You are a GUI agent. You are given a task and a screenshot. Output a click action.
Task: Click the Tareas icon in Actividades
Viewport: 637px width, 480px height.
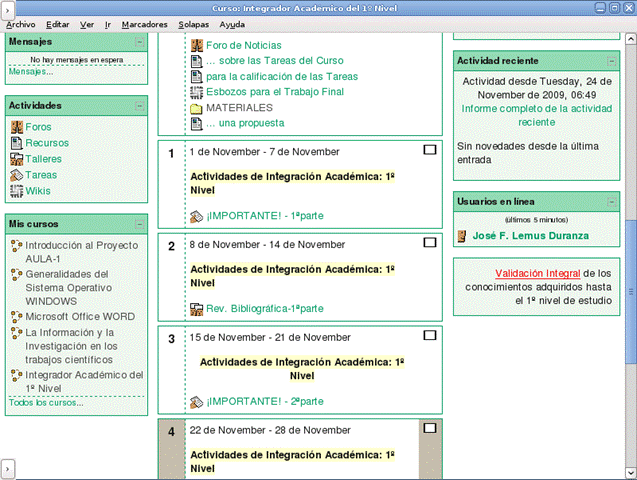point(17,175)
